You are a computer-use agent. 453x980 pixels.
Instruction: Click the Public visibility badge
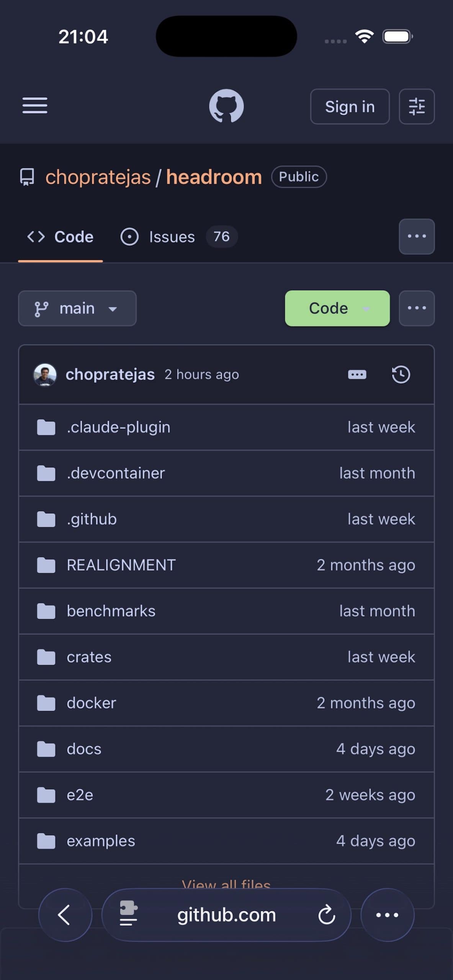[x=299, y=177]
